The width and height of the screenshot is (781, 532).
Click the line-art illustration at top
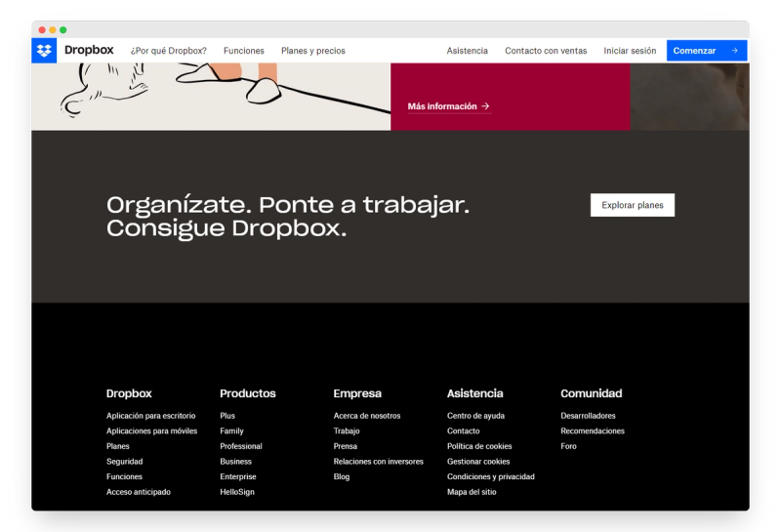(211, 96)
